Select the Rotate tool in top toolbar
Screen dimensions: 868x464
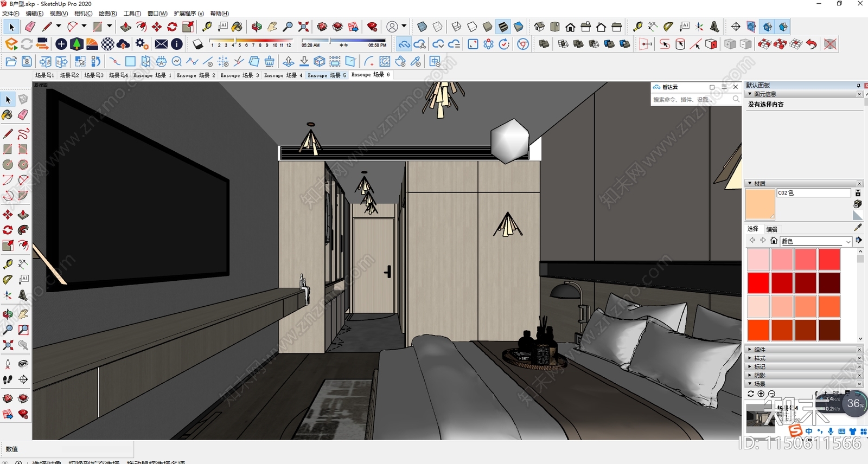point(173,27)
